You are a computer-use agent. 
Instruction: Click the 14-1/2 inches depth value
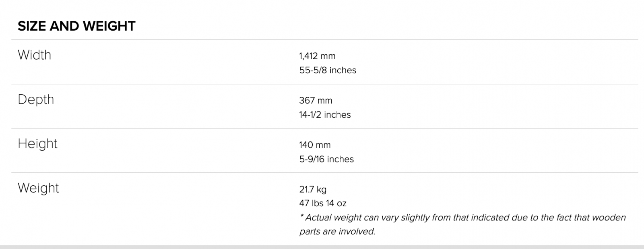click(325, 114)
